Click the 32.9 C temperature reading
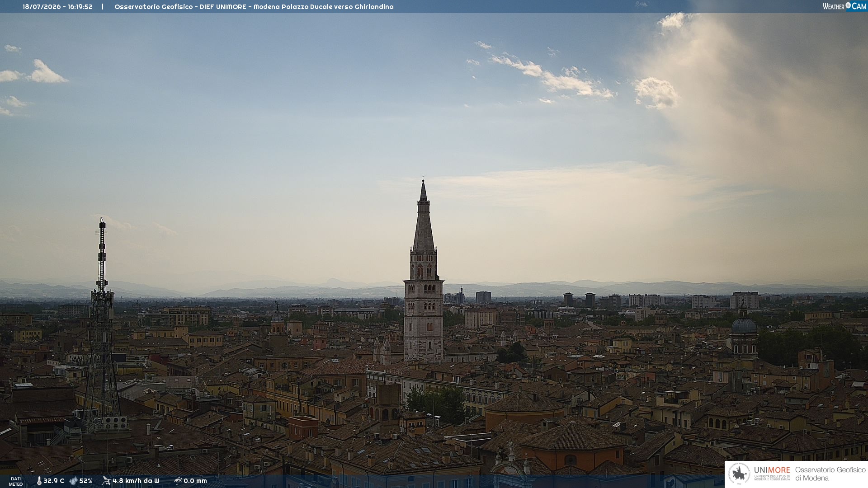Screen dimensions: 868x488 pos(54,481)
